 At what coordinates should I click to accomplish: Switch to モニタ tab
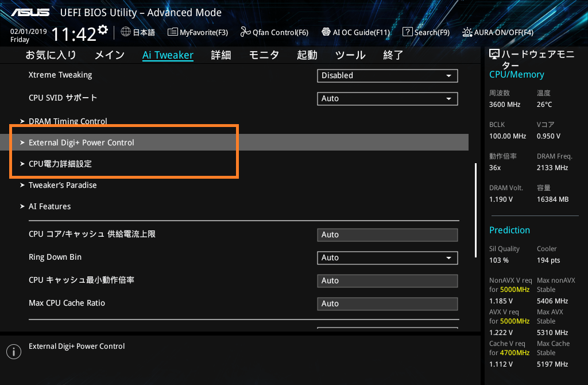click(264, 55)
